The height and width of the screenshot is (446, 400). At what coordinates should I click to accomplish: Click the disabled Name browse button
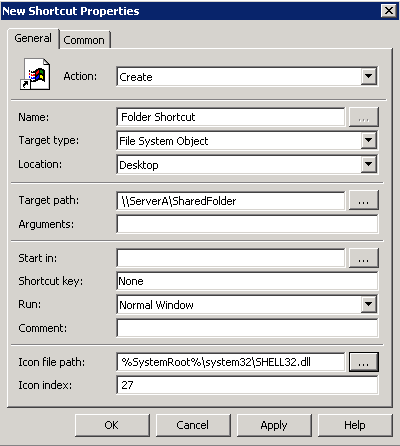click(x=363, y=117)
